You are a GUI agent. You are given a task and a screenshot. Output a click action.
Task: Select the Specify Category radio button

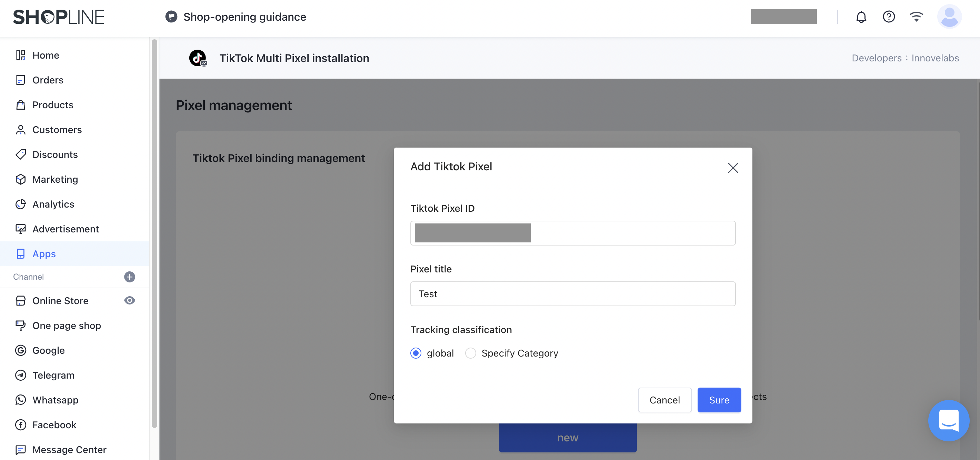(471, 353)
